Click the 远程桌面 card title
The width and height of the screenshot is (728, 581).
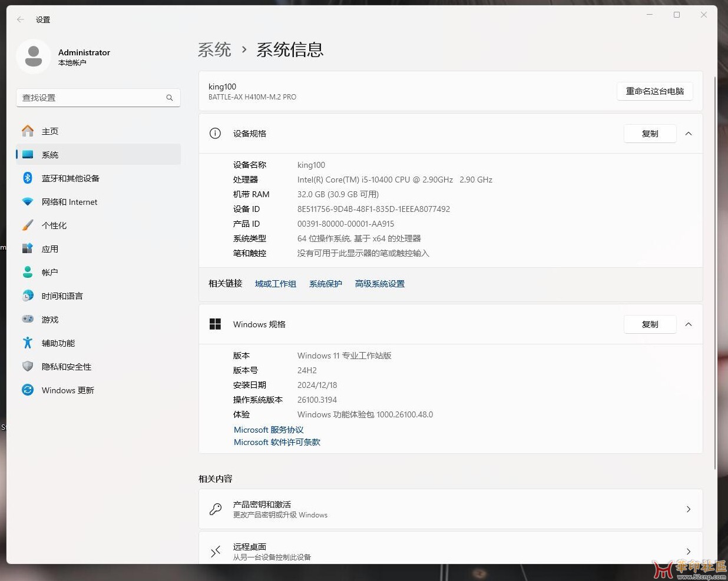coord(250,547)
